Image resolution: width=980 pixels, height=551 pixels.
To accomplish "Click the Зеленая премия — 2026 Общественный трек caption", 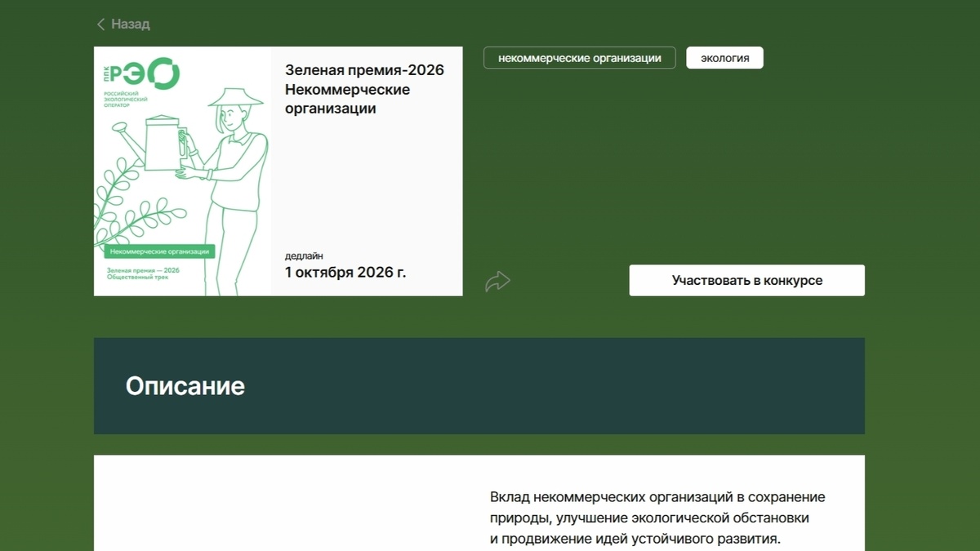I will click(143, 273).
